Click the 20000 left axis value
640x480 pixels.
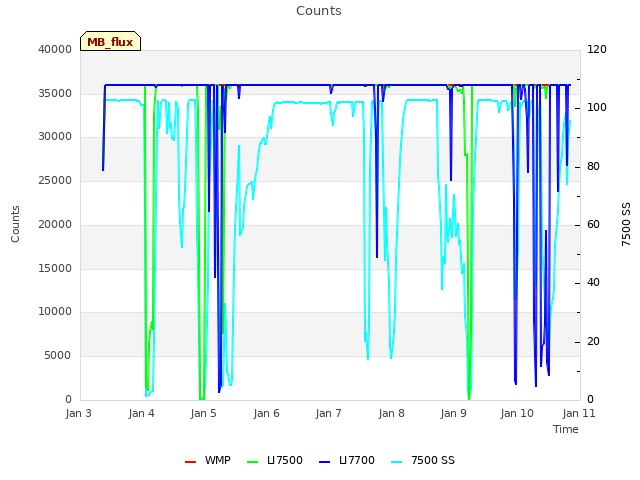pyautogui.click(x=55, y=224)
